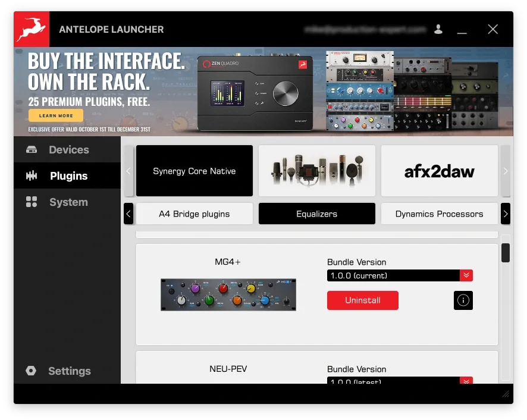Click the System grid icon
The height and width of the screenshot is (420, 527).
(x=32, y=202)
